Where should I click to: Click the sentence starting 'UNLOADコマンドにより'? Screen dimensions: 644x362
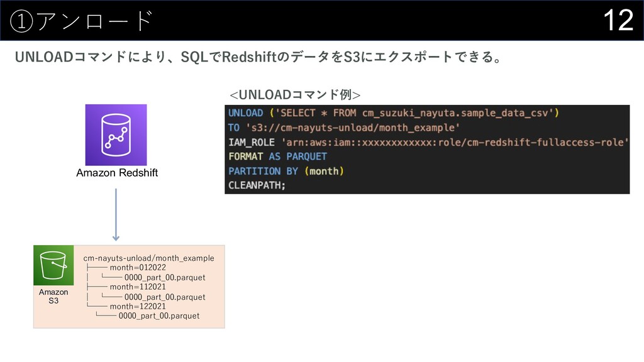pos(258,57)
